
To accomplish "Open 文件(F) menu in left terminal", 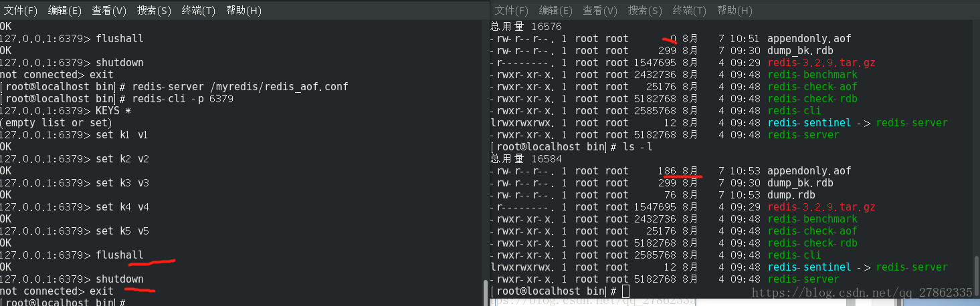I will (21, 11).
